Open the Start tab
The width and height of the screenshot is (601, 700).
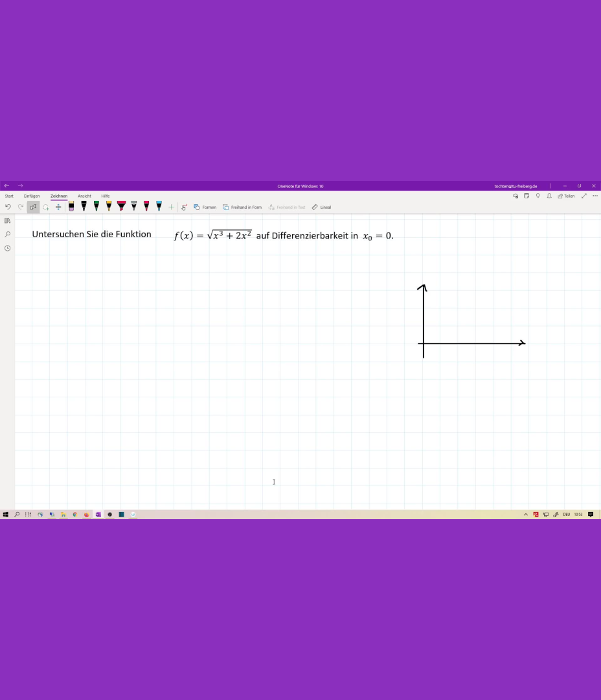pos(9,196)
